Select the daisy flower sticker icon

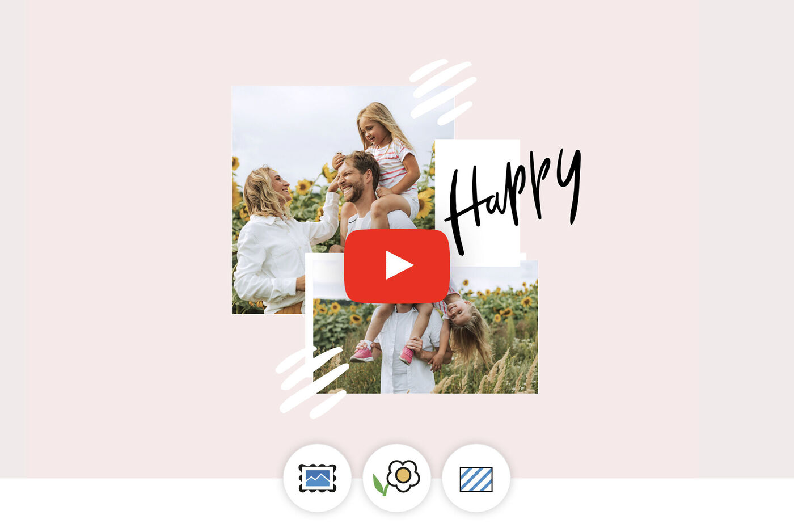[397, 478]
